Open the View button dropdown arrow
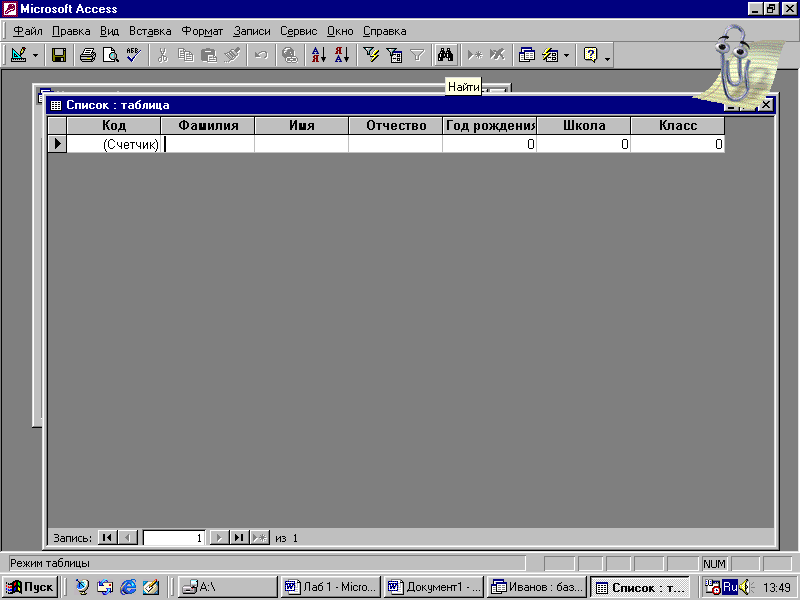 click(35, 55)
